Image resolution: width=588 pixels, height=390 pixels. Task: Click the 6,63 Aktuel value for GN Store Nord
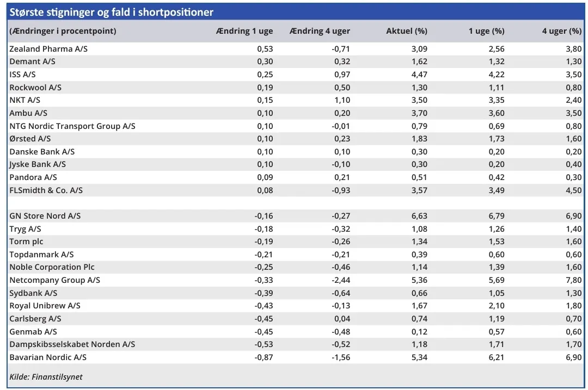click(x=418, y=216)
